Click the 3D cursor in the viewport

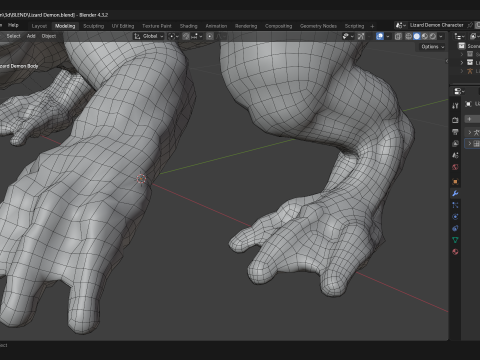[x=141, y=179]
